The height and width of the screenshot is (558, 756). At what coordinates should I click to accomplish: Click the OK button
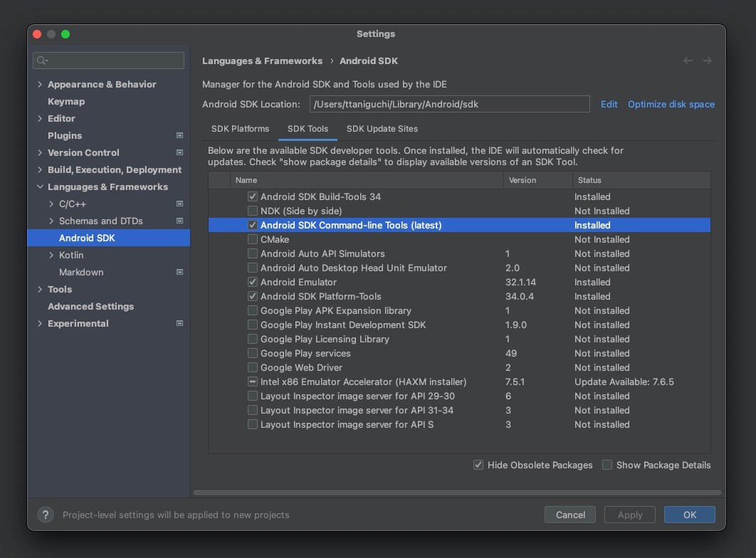tap(690, 515)
